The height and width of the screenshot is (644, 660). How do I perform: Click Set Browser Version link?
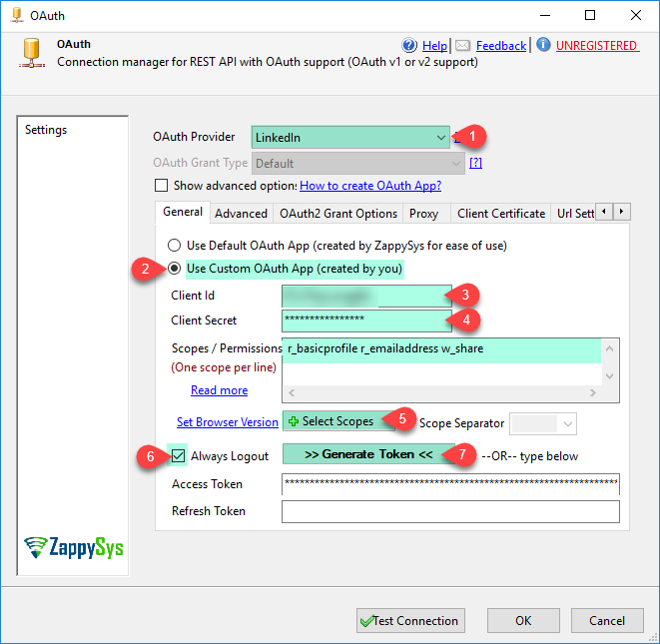coord(228,422)
